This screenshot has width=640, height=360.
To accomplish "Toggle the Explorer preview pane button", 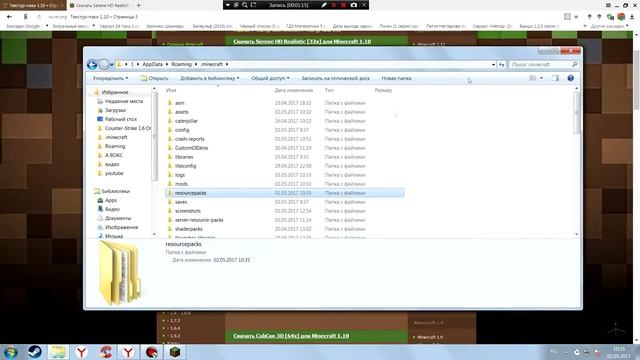I will coord(555,78).
